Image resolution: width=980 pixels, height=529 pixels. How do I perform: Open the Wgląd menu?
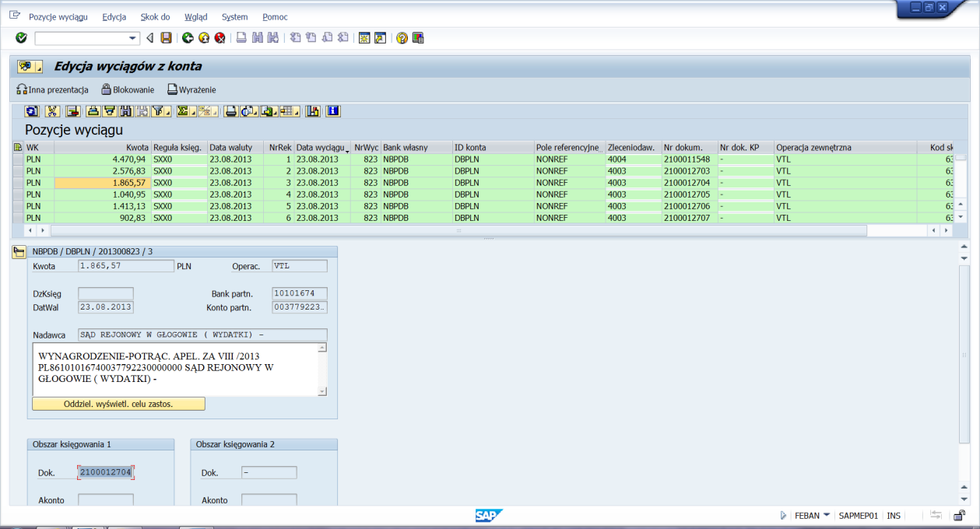196,16
